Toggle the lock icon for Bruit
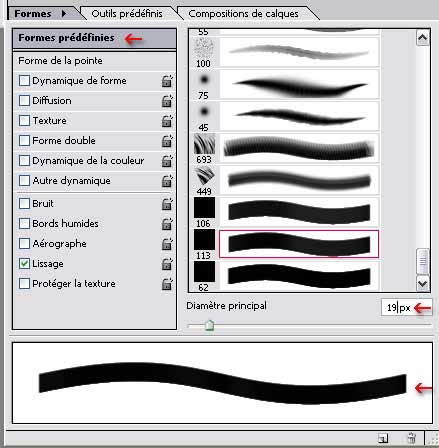Screen dimensions: 439x448 pos(167,204)
